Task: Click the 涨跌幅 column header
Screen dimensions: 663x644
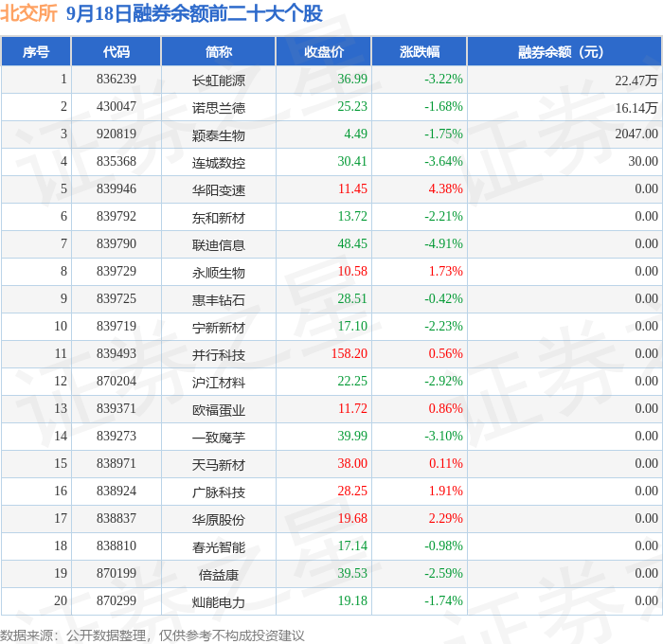Action: 420,51
